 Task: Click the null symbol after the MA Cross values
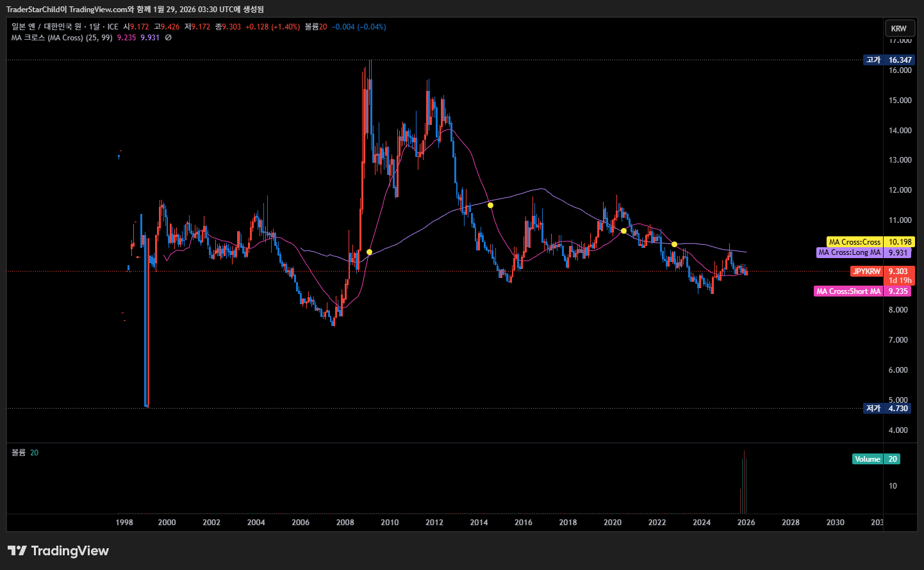tap(168, 38)
